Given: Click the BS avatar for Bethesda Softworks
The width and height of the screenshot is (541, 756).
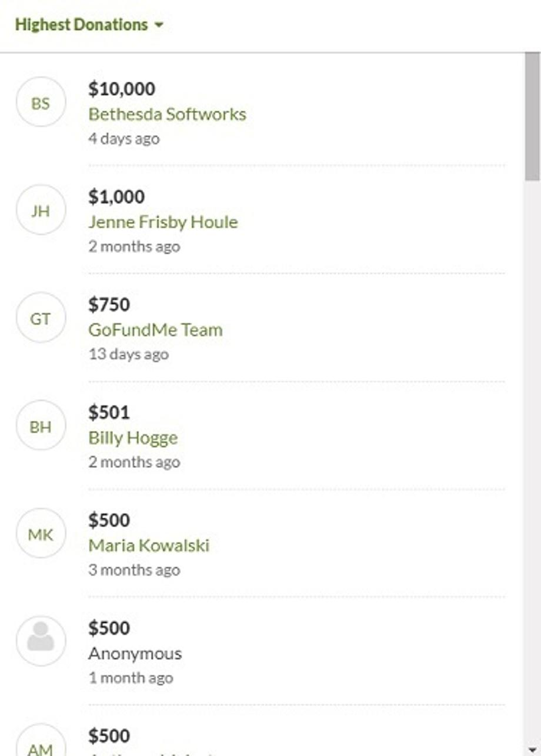Looking at the screenshot, I should 41,104.
